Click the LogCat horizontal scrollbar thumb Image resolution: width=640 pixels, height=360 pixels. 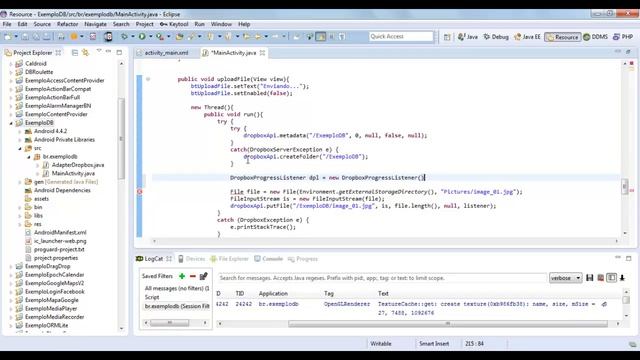point(448,323)
